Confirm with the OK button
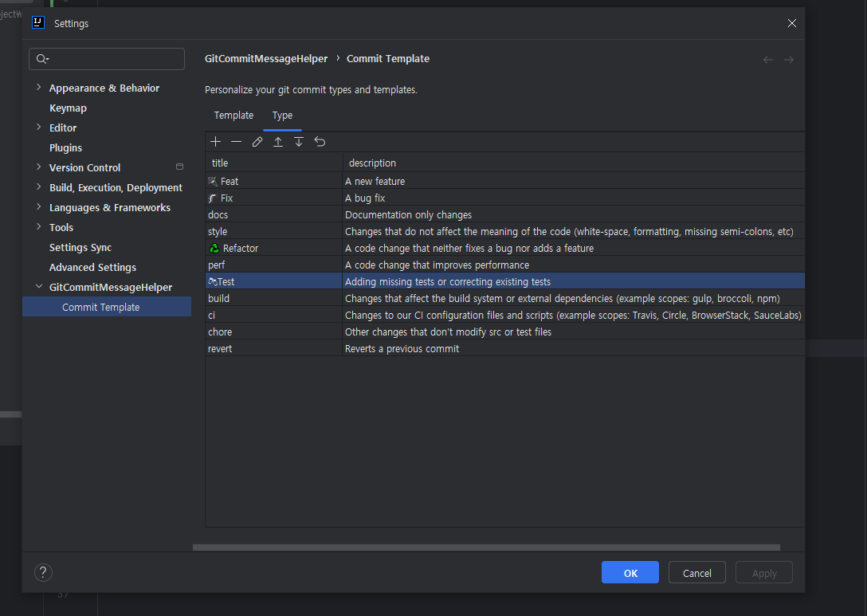The width and height of the screenshot is (867, 616). coord(630,572)
